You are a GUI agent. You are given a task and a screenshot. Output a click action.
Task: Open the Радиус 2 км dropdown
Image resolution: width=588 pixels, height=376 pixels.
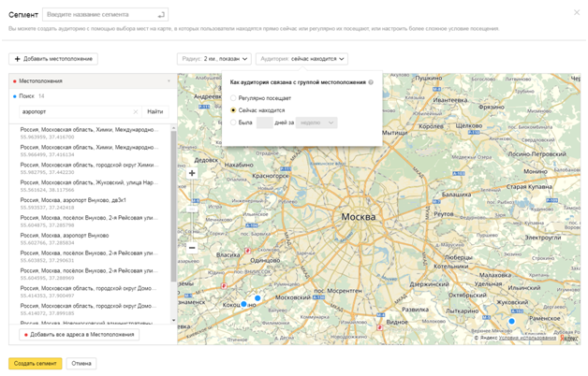pos(214,59)
